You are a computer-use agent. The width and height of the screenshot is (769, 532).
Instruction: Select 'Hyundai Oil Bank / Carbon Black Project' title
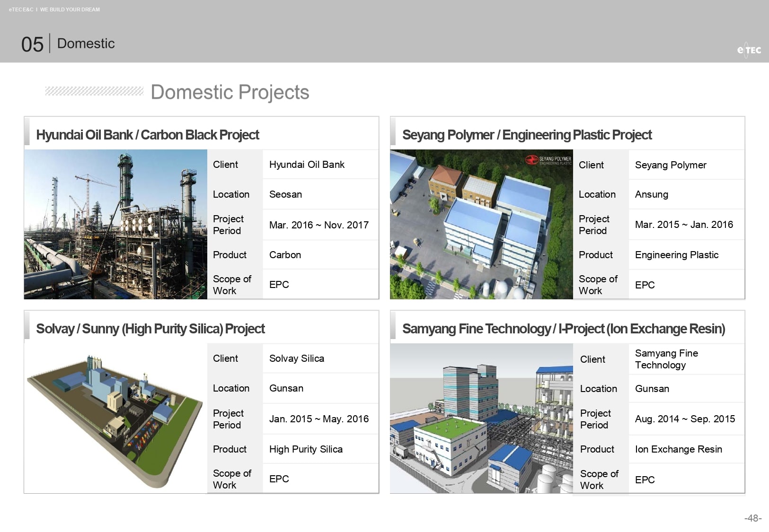(x=148, y=135)
